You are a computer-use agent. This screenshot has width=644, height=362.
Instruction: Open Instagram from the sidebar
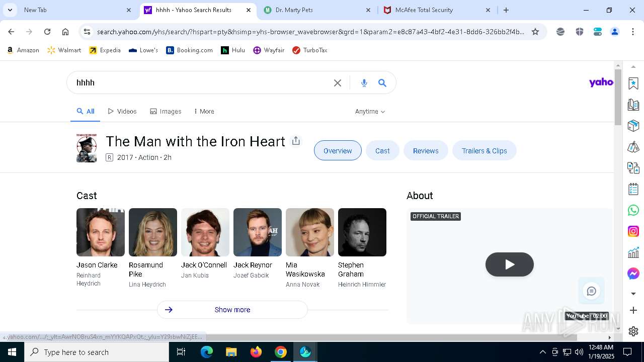(633, 231)
